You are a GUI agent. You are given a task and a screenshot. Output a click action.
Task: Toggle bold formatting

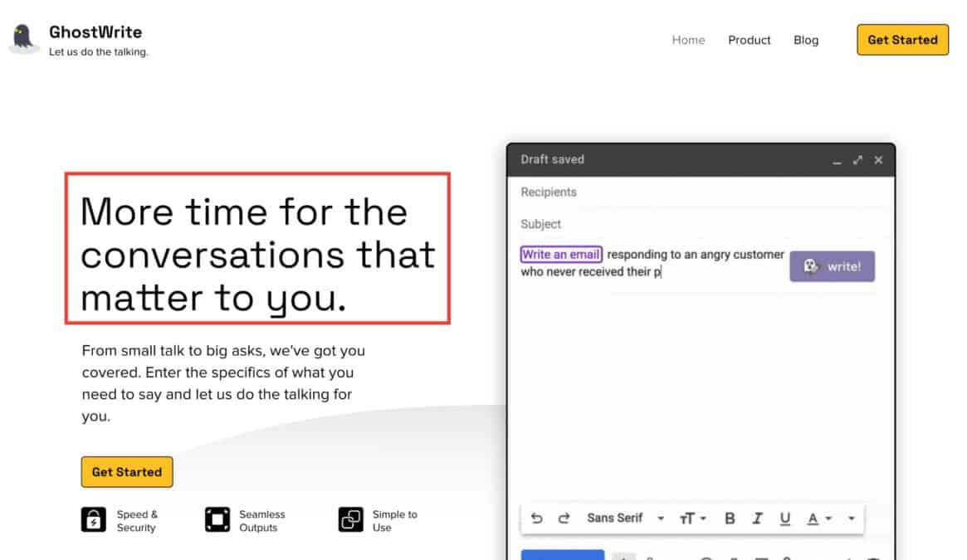[730, 518]
